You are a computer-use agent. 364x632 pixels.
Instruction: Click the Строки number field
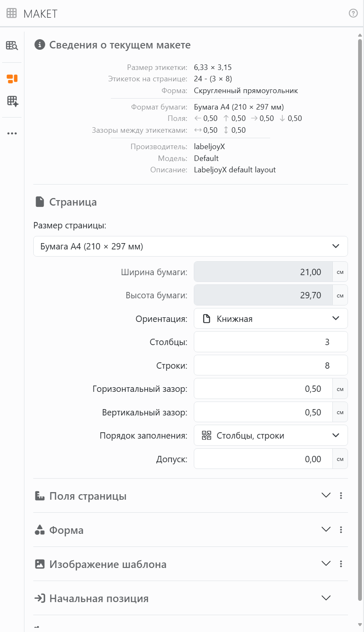(x=270, y=365)
